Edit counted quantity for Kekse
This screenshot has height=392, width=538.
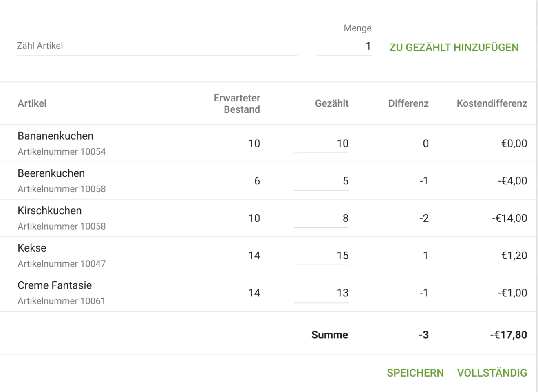(x=322, y=256)
